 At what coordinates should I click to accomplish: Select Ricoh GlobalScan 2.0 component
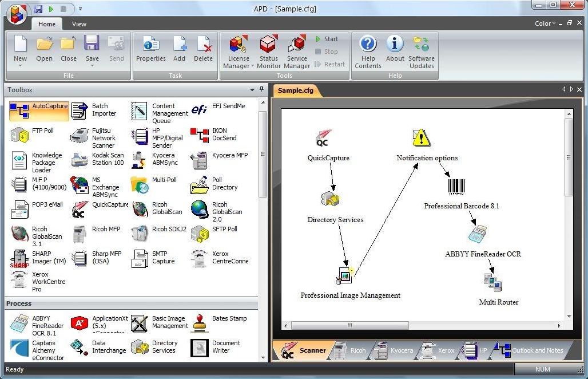click(x=217, y=212)
